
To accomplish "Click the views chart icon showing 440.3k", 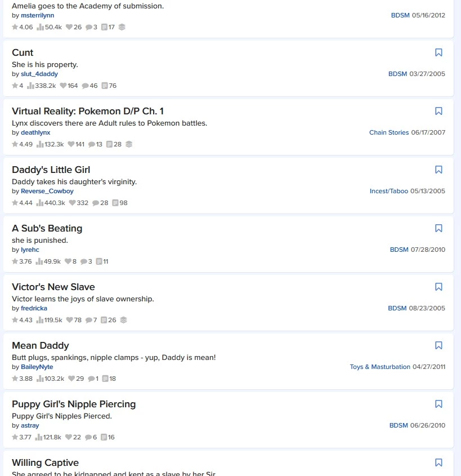I will pyautogui.click(x=40, y=203).
